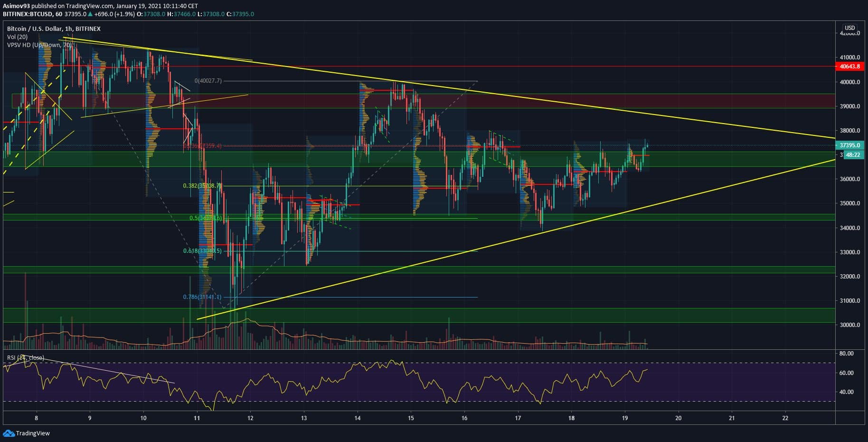This screenshot has width=868, height=442.
Task: Click the TradingView logo
Action: pyautogui.click(x=27, y=433)
